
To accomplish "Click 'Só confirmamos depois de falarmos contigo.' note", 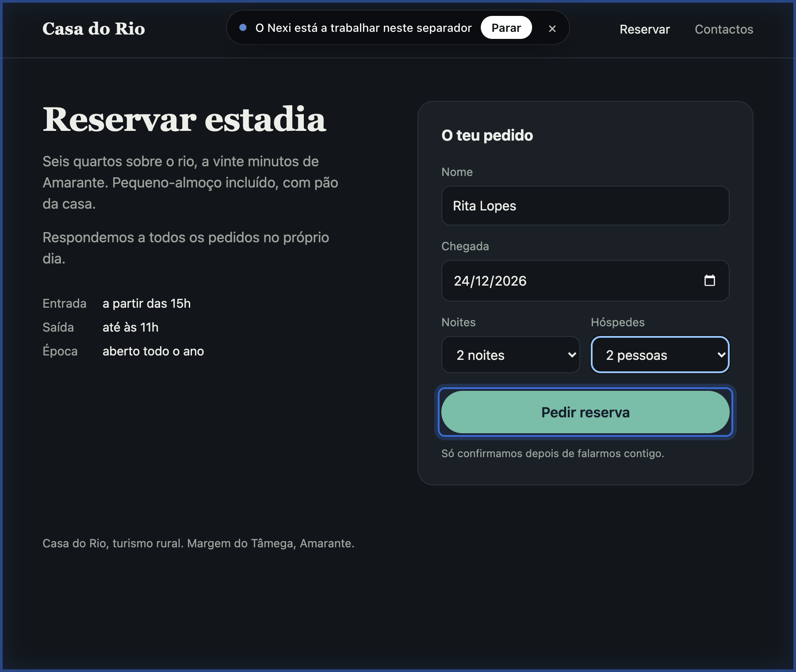I will click(x=552, y=453).
